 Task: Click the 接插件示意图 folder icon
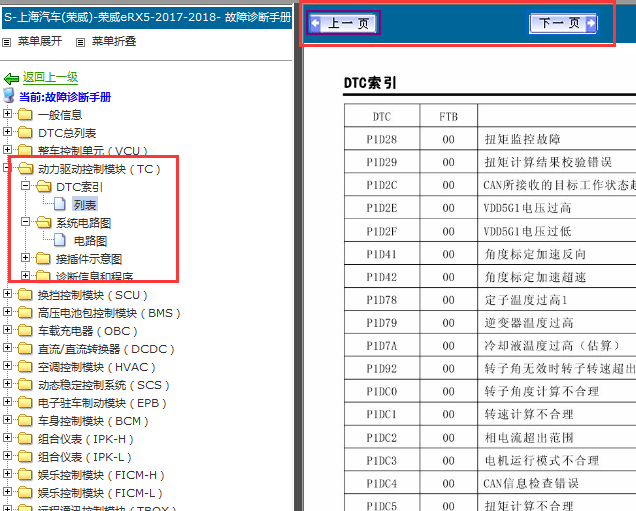tap(43, 258)
